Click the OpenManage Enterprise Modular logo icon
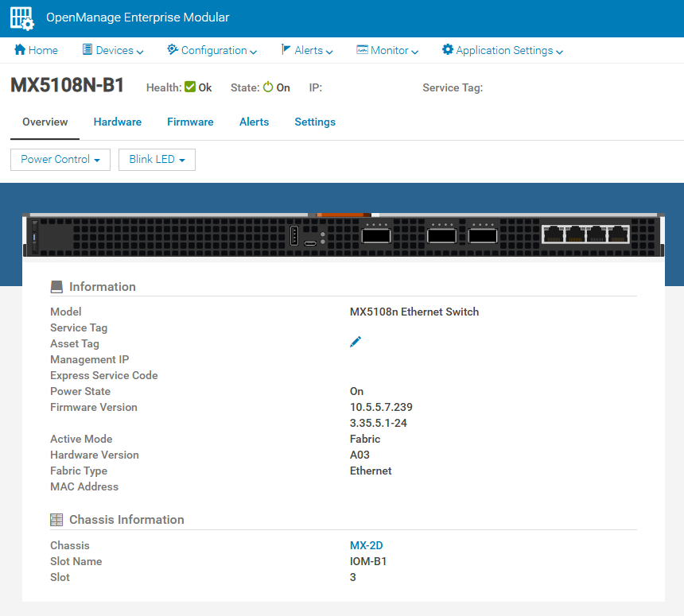This screenshot has height=616, width=684. (21, 18)
